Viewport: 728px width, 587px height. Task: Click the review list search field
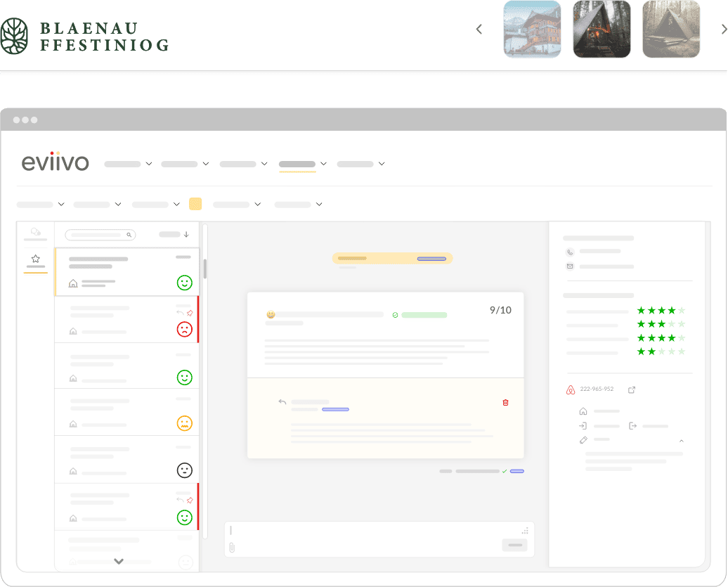coord(100,235)
